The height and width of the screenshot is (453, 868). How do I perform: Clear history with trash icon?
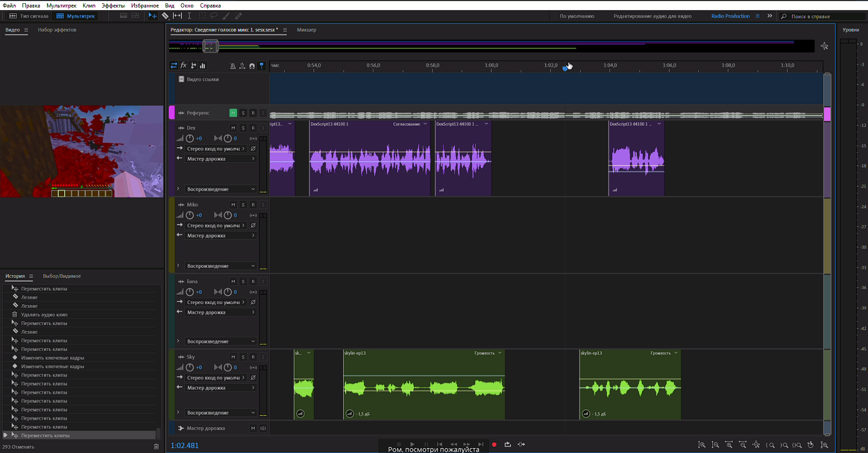[156, 447]
